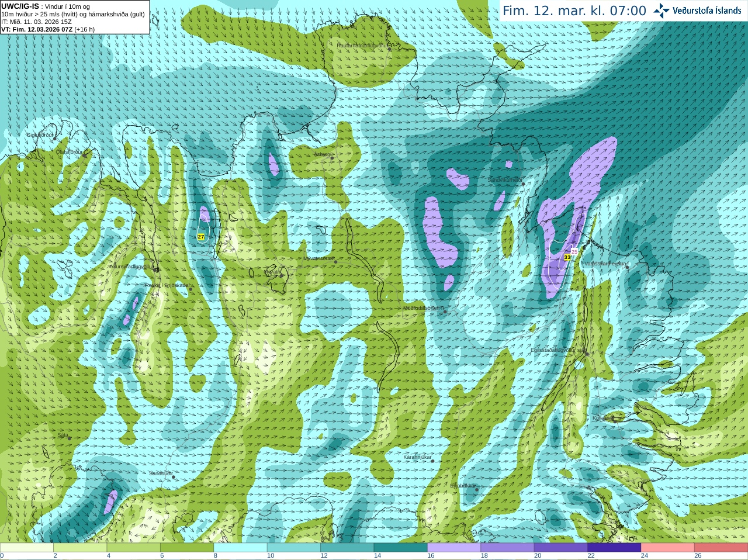748x560 pixels.
Task: Select the Möðrudalsöræfi station dot
Action: click(445, 312)
